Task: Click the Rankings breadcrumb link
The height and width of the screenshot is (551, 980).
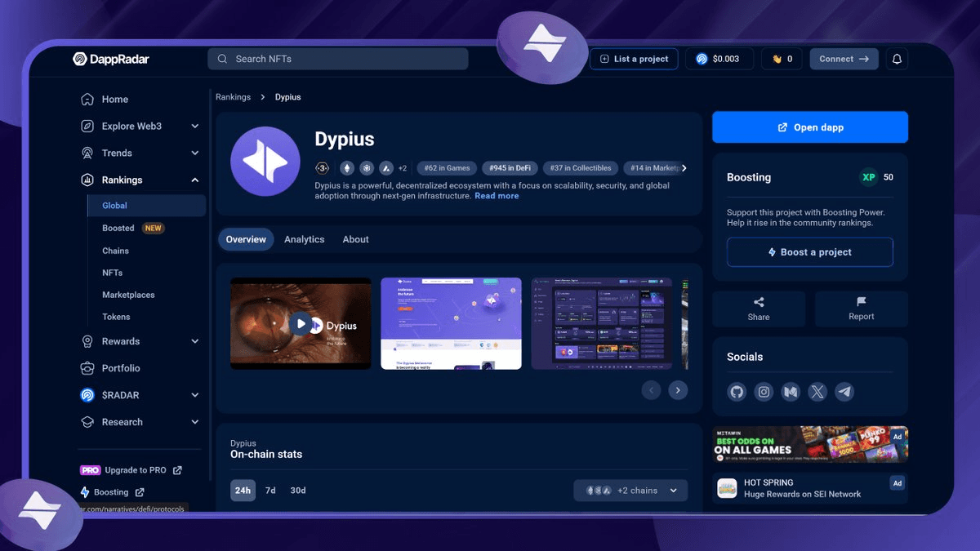Action: (233, 97)
